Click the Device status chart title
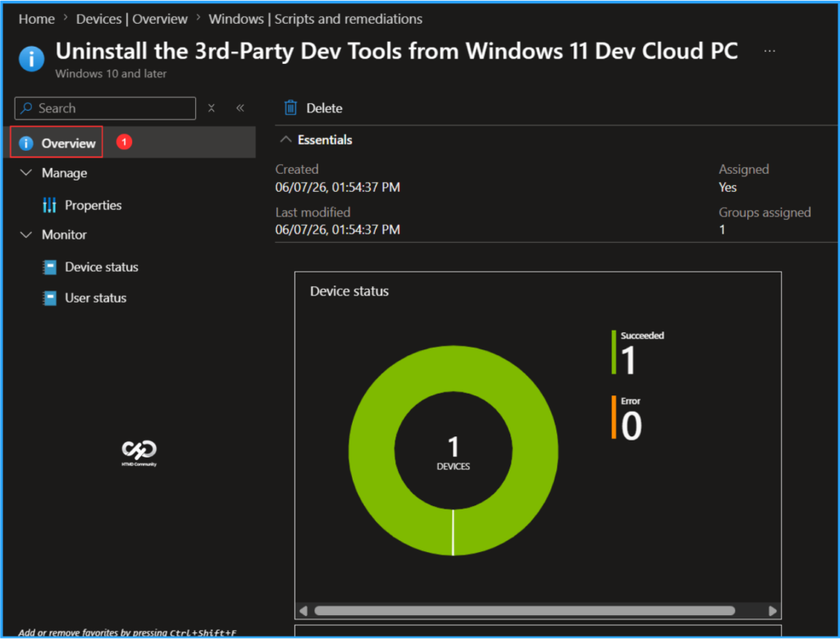Viewport: 840px width, 639px height. (x=349, y=291)
